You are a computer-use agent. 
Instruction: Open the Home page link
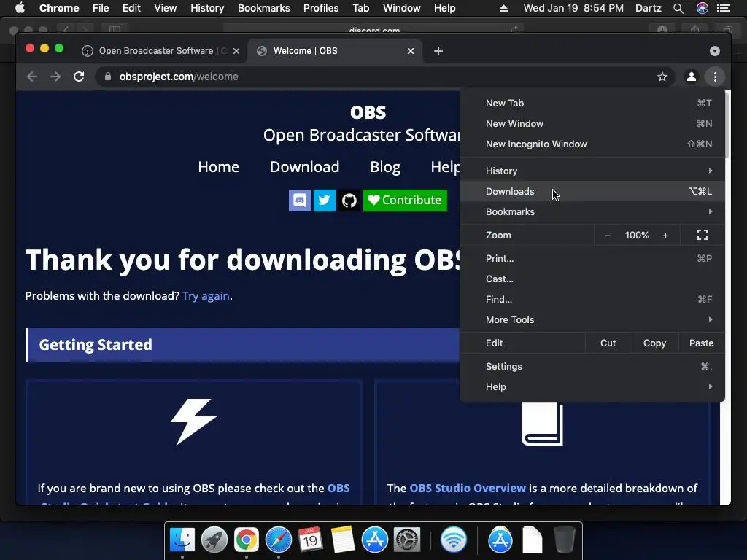(x=219, y=167)
